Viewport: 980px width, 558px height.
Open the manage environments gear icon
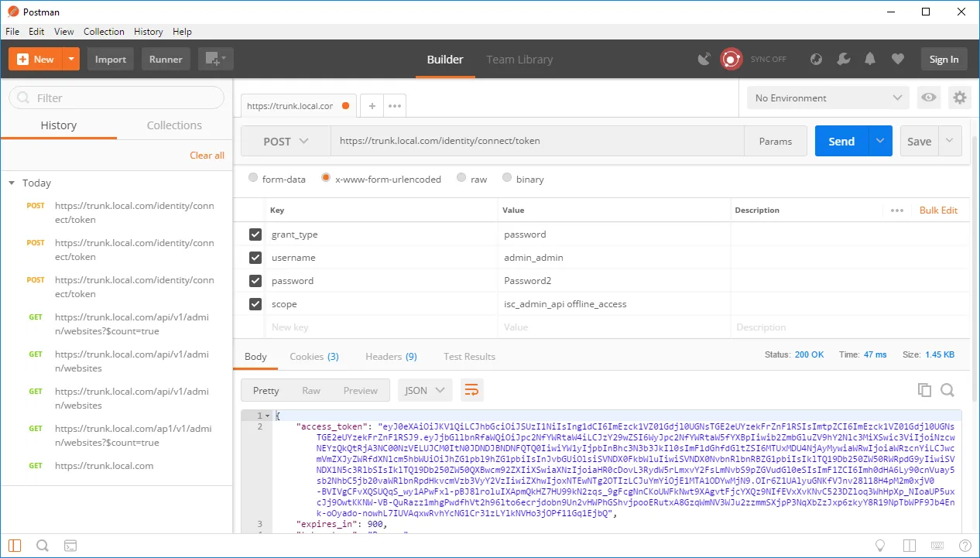tap(960, 98)
